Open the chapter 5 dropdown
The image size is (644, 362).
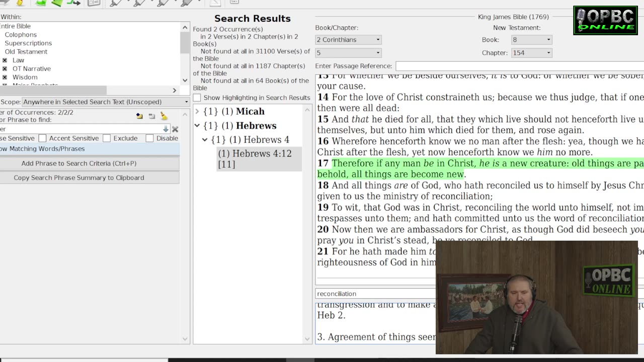(348, 53)
